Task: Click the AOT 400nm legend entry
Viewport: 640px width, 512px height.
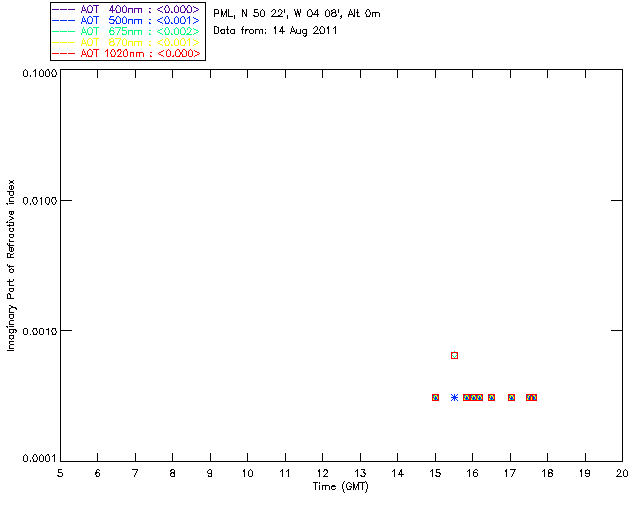Action: click(127, 9)
